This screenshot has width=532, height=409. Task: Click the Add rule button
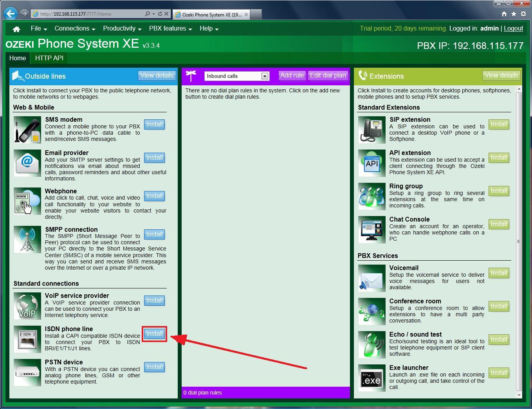point(292,76)
